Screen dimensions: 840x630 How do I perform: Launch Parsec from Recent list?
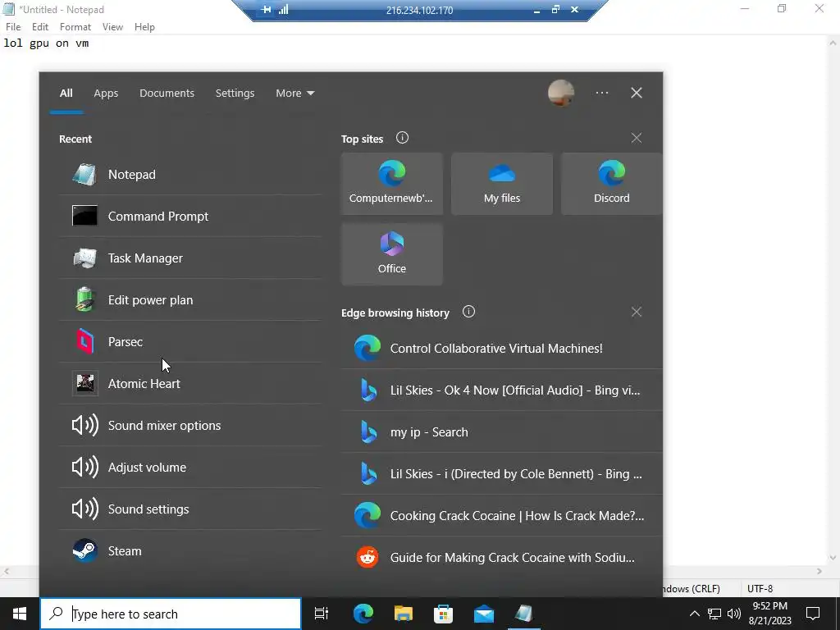pyautogui.click(x=190, y=342)
